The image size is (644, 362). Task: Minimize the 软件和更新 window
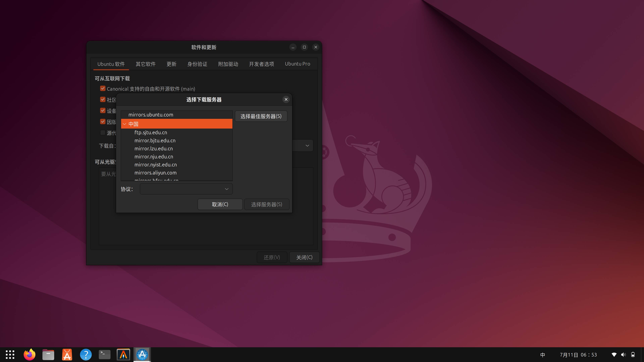(x=293, y=47)
